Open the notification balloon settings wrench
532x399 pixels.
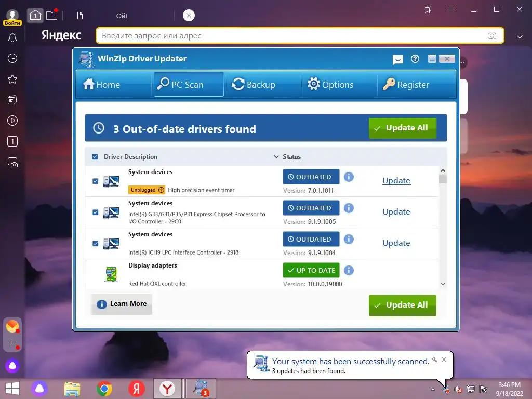pos(434,360)
